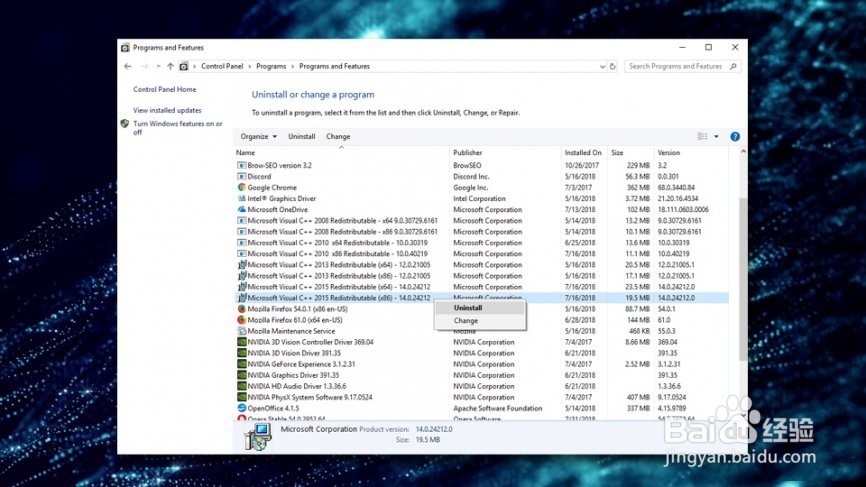Click Control Panel breadcrumb
This screenshot has width=866, height=487.
pyautogui.click(x=222, y=66)
